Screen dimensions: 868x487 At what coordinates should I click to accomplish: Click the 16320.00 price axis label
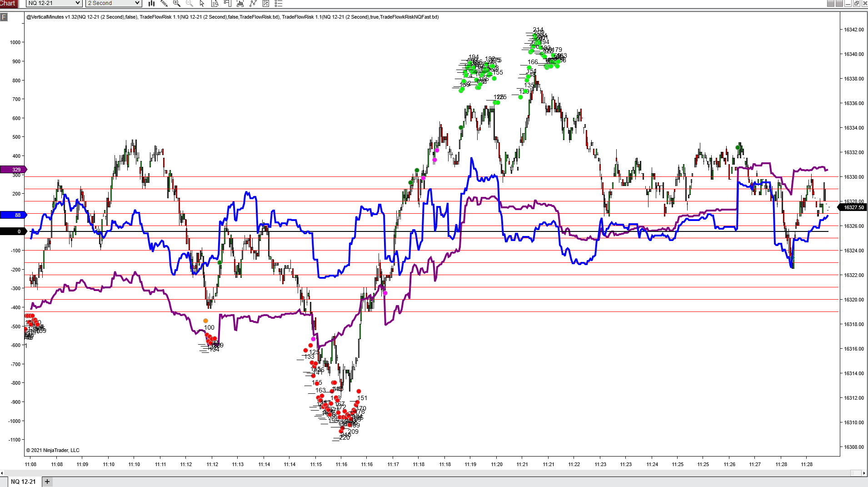pos(854,300)
